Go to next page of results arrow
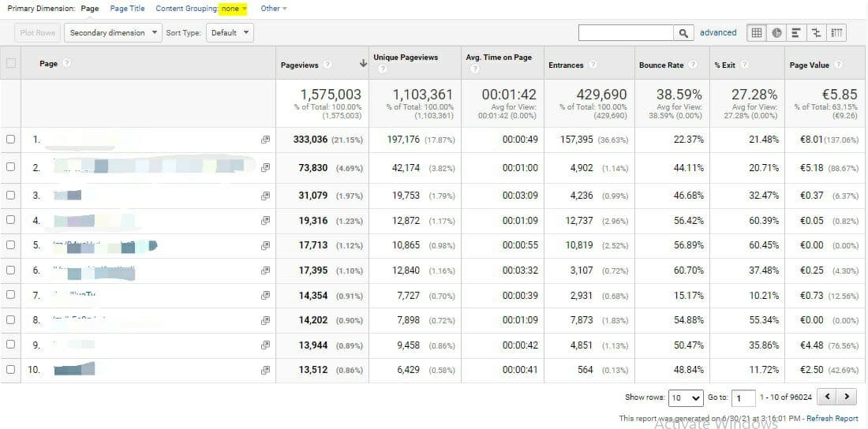This screenshot has width=868, height=429. [847, 397]
